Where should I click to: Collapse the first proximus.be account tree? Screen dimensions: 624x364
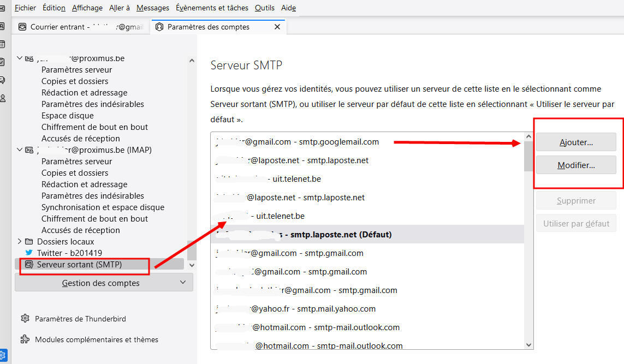tap(19, 58)
